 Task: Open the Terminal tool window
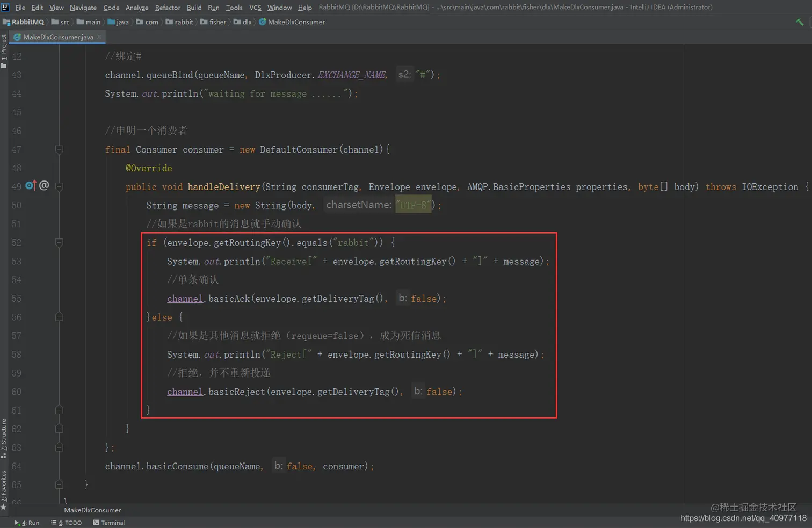click(x=109, y=523)
